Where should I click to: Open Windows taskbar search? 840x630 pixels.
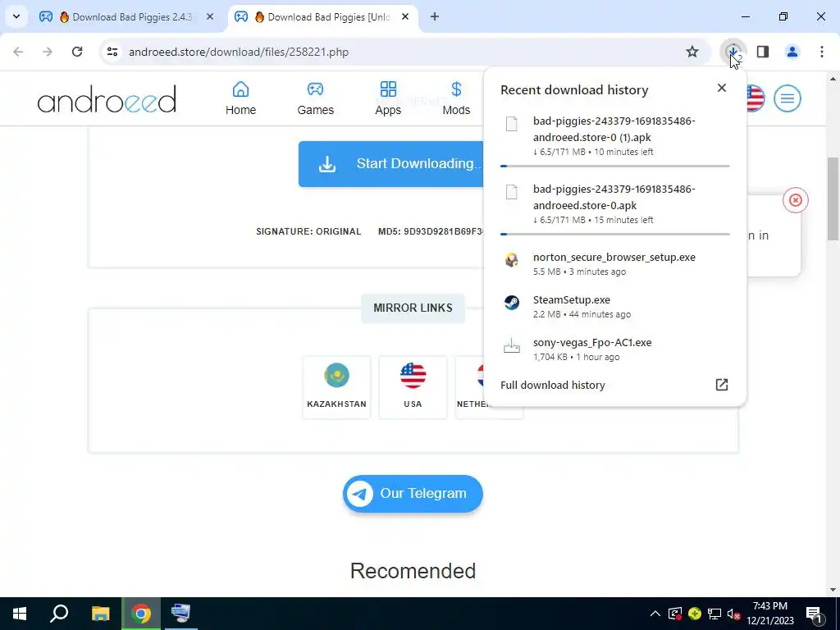pyautogui.click(x=59, y=614)
